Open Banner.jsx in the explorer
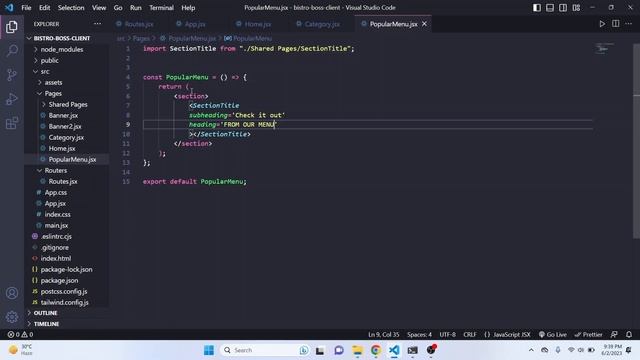640x360 pixels. 63,116
